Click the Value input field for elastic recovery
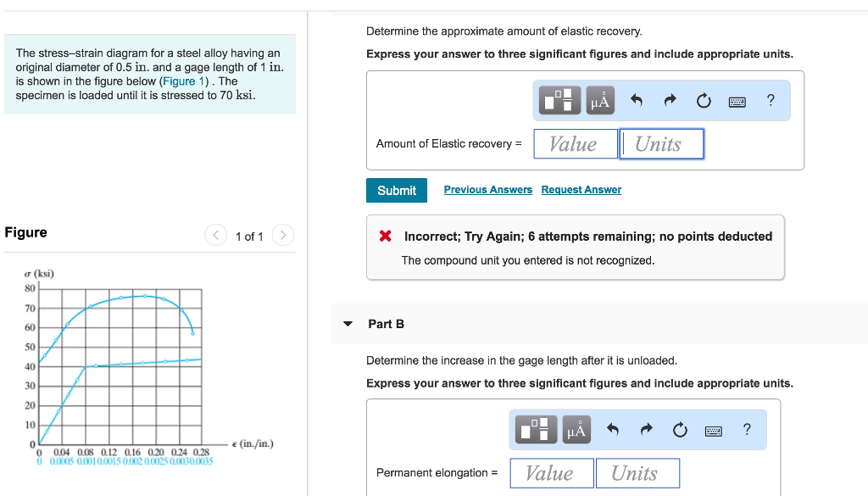868x496 pixels. [576, 143]
